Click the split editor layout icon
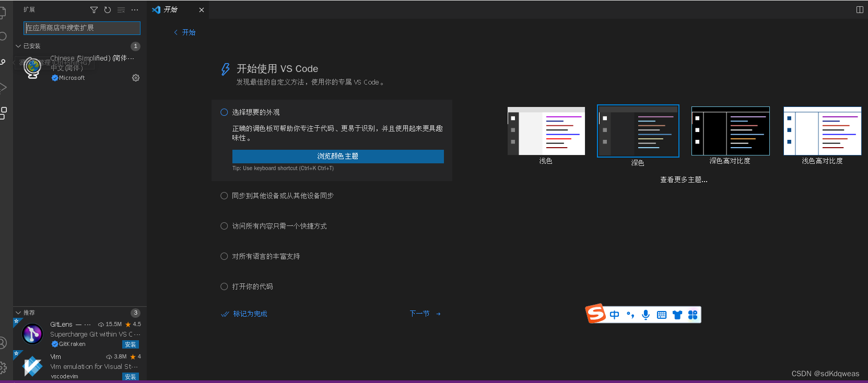Screen dimensions: 868x383 [860, 10]
